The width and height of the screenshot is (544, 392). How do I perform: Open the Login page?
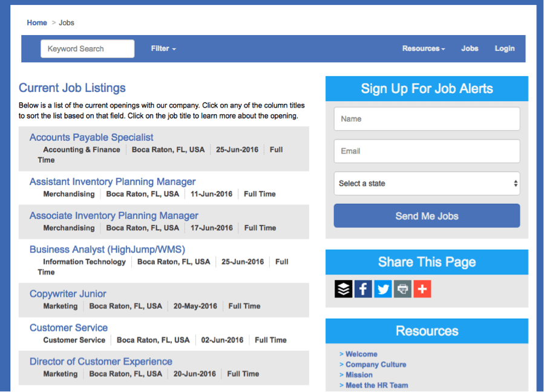pos(505,48)
